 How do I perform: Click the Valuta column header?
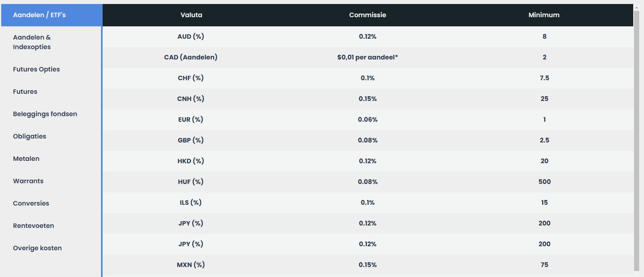point(191,15)
